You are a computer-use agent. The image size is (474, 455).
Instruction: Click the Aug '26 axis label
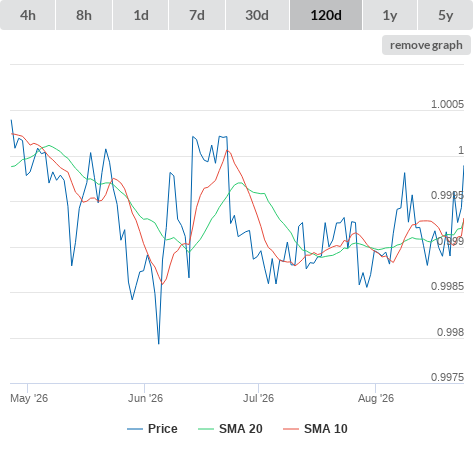(376, 398)
